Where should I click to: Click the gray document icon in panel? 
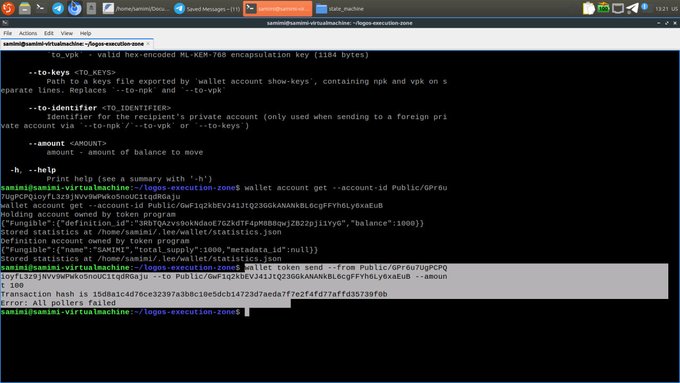point(92,8)
